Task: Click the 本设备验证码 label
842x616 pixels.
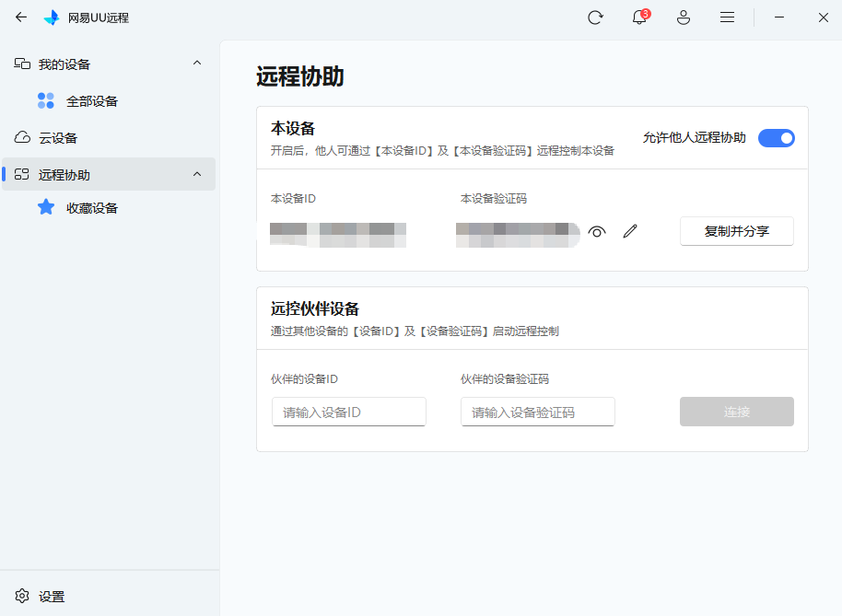Action: click(x=494, y=199)
